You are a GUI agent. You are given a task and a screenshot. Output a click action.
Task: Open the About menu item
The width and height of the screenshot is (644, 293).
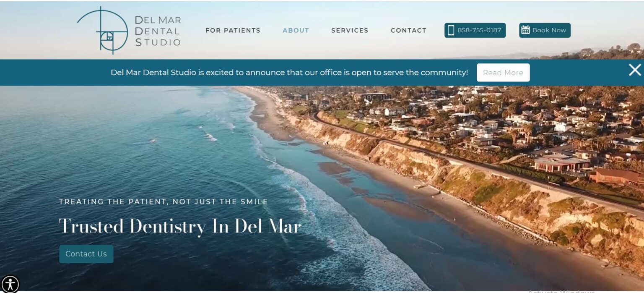[296, 30]
